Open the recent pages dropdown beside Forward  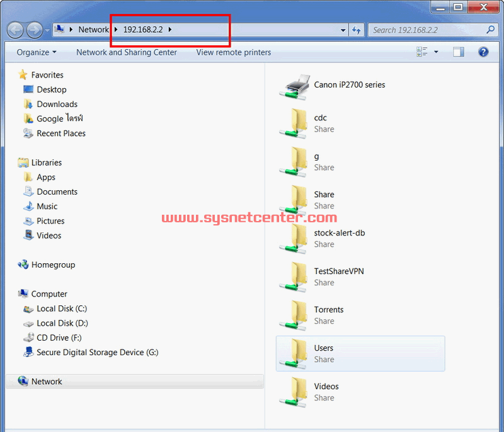47,30
